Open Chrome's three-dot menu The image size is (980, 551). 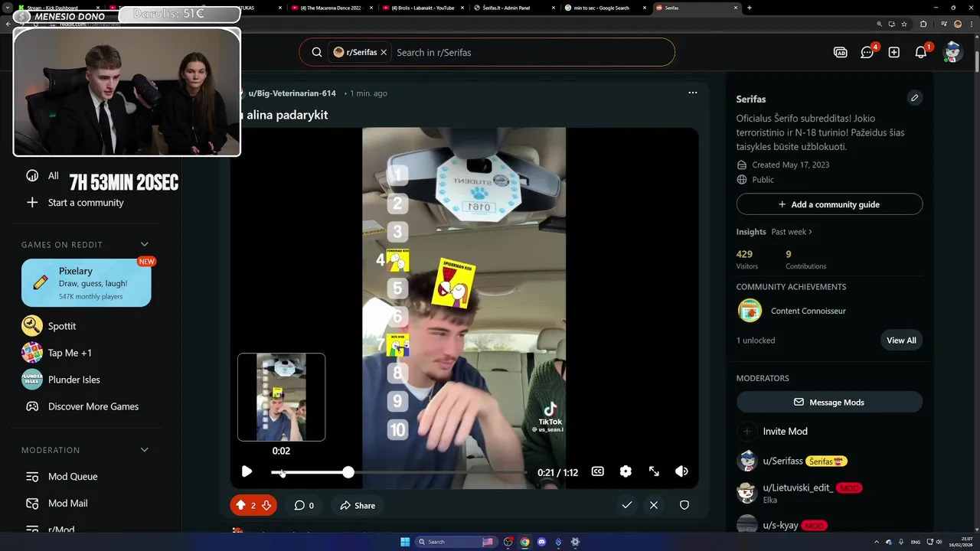point(970,24)
